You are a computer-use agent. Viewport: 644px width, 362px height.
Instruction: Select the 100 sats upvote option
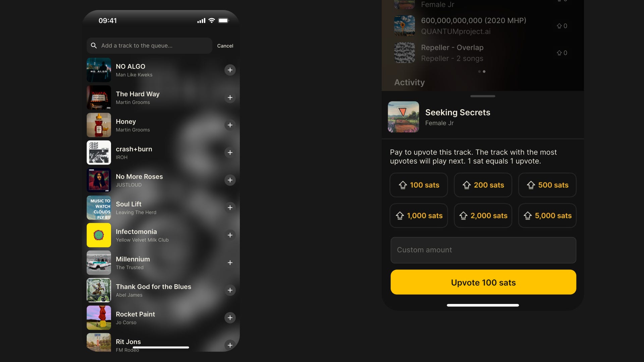pyautogui.click(x=419, y=185)
